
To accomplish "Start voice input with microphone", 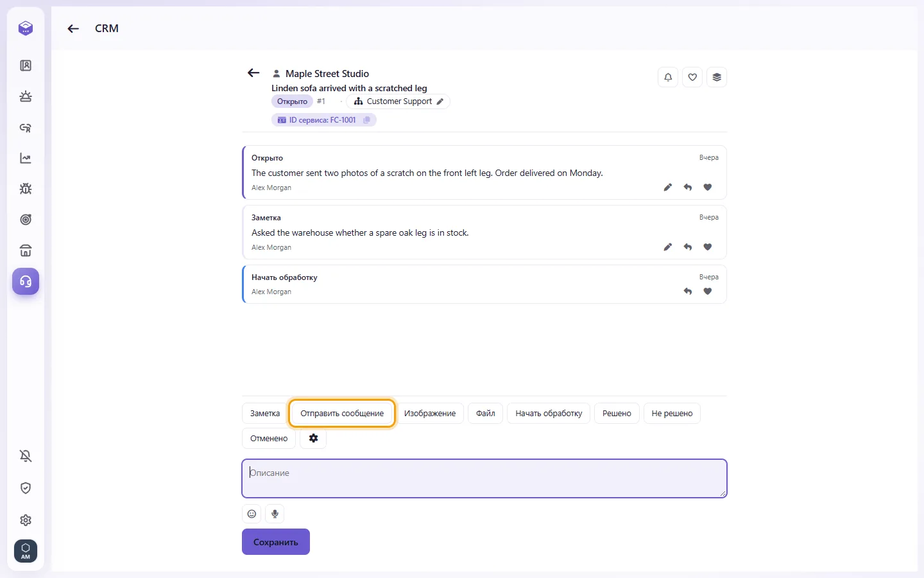I will click(x=275, y=514).
